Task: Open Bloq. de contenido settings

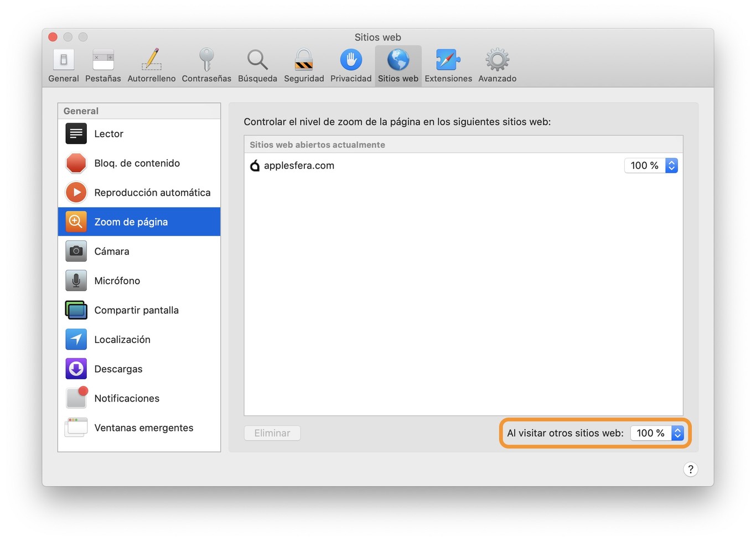Action: point(137,163)
